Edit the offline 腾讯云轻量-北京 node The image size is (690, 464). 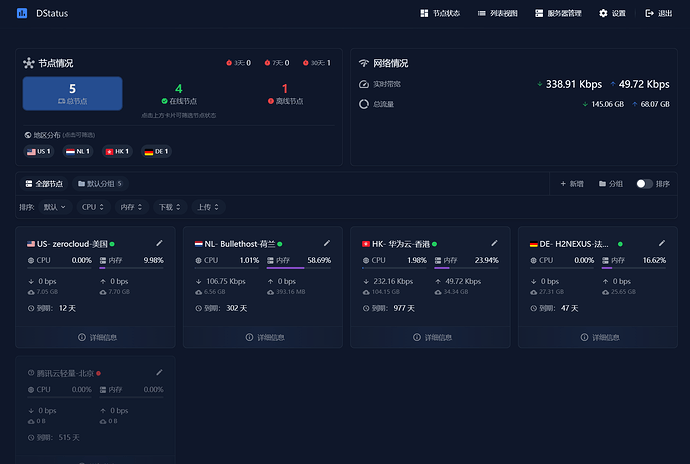[x=159, y=373]
